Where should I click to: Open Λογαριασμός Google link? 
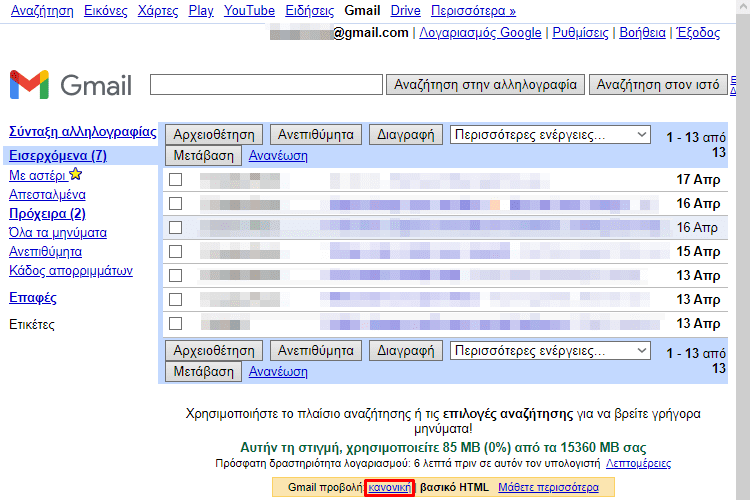coord(480,33)
